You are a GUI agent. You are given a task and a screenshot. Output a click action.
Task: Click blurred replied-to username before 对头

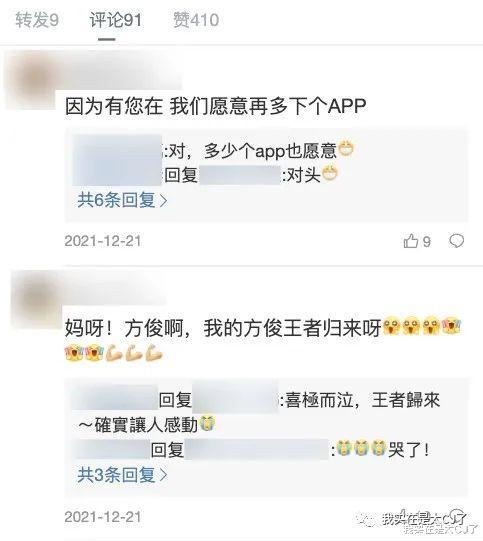pos(240,175)
